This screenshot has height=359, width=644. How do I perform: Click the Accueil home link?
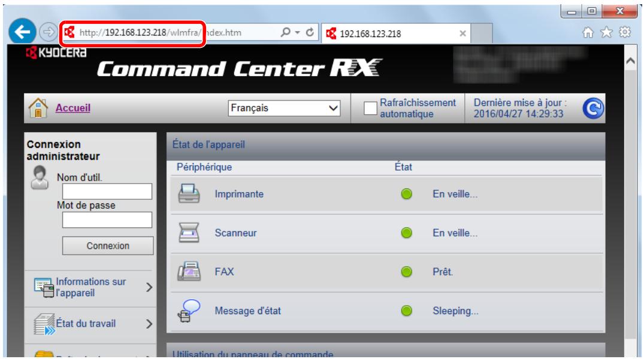[x=73, y=108]
